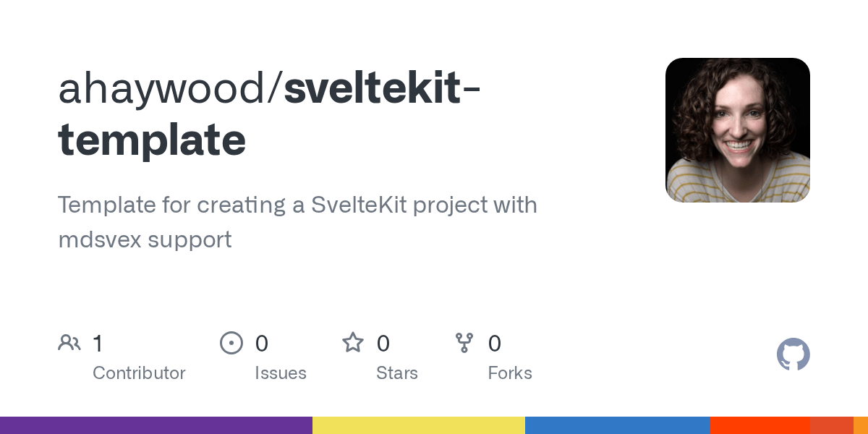This screenshot has height=434, width=868.
Task: Open the GitHub Octocat logo
Action: [793, 354]
